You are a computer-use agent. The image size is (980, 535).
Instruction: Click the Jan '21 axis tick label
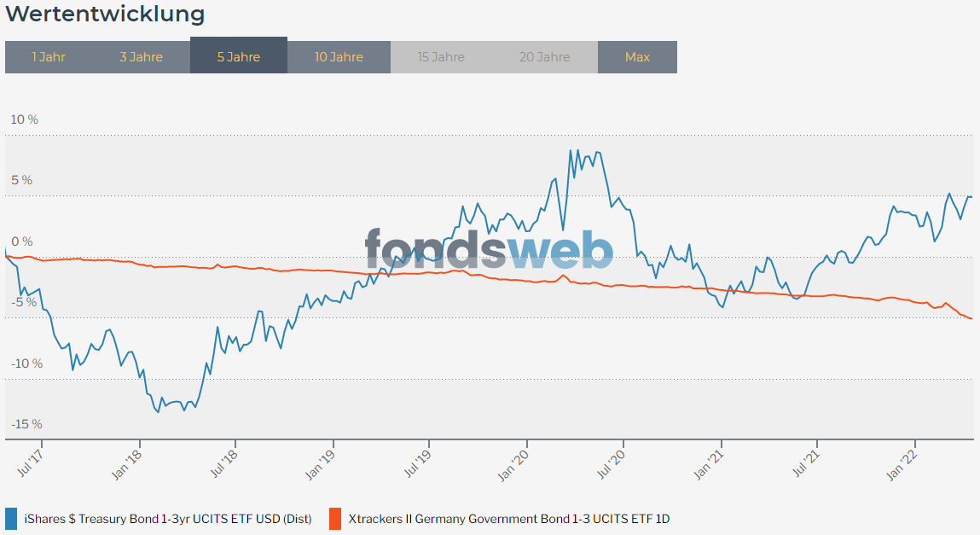point(709,465)
